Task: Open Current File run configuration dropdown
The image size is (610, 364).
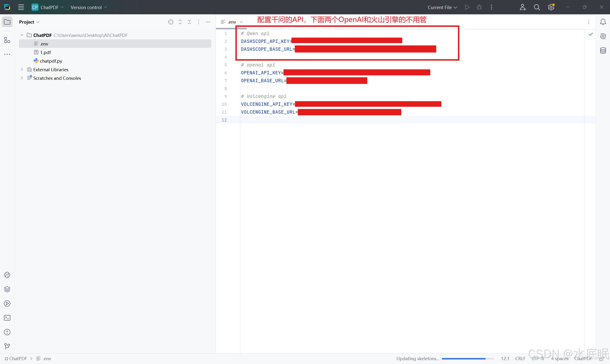Action: (442, 7)
